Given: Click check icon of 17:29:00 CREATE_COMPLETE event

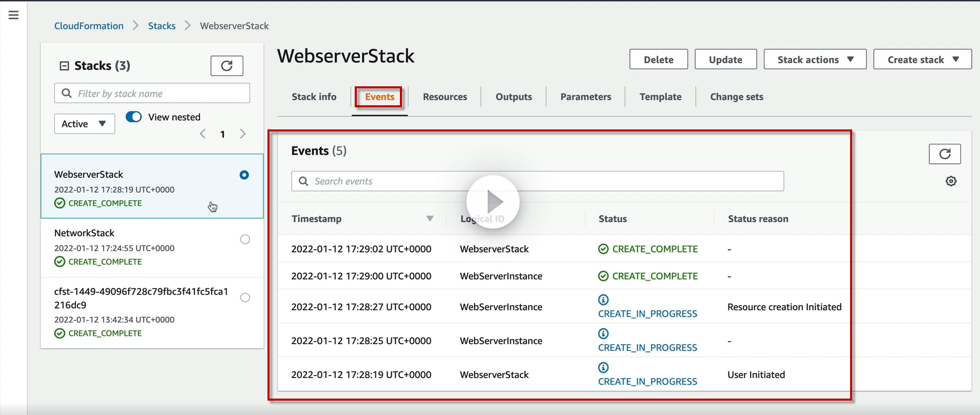Looking at the screenshot, I should (x=604, y=276).
